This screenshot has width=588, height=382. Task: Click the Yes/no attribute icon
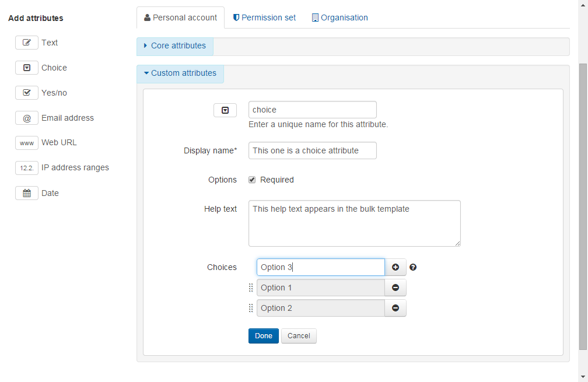point(26,92)
